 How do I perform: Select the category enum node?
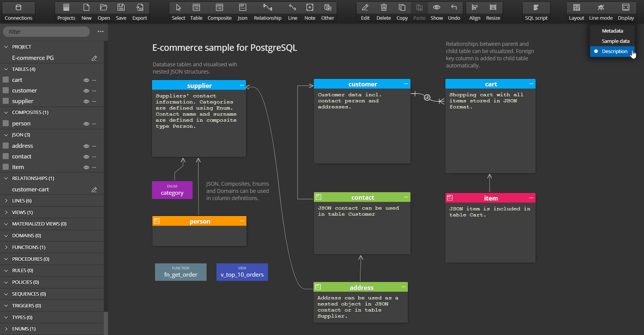[x=172, y=190]
